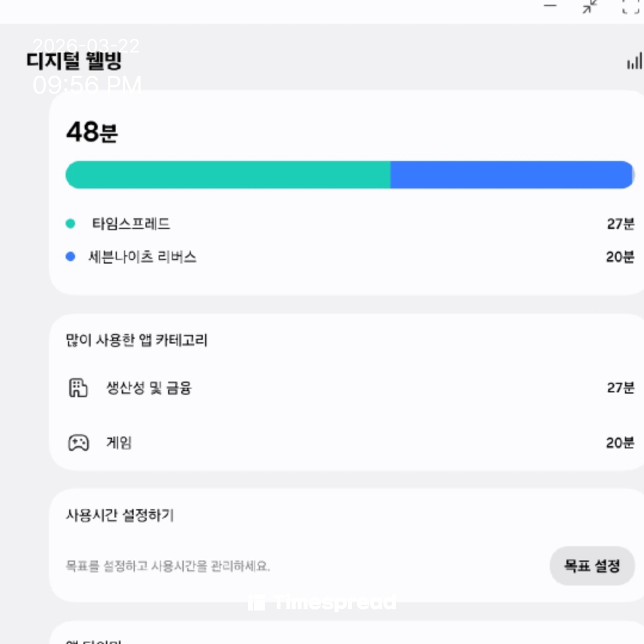Click the blue dot beside 세븐나이츠 리버스
This screenshot has height=644, width=644.
click(70, 257)
